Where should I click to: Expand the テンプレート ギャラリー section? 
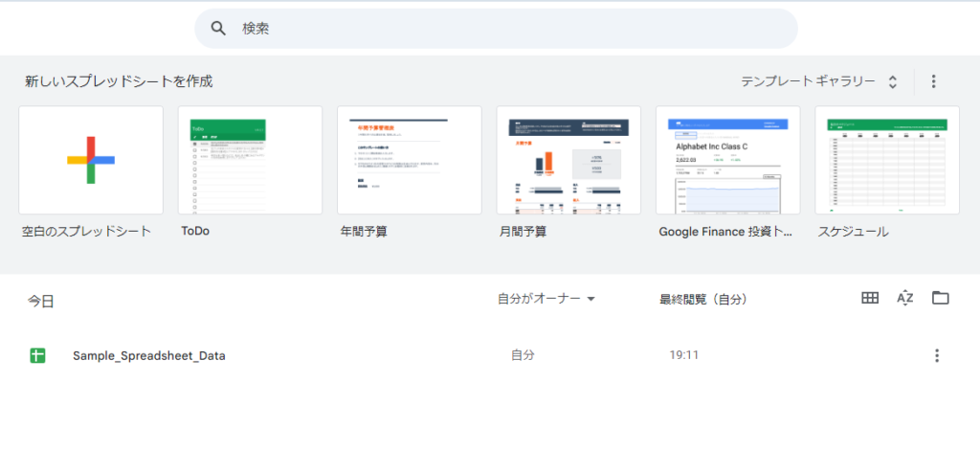point(808,81)
